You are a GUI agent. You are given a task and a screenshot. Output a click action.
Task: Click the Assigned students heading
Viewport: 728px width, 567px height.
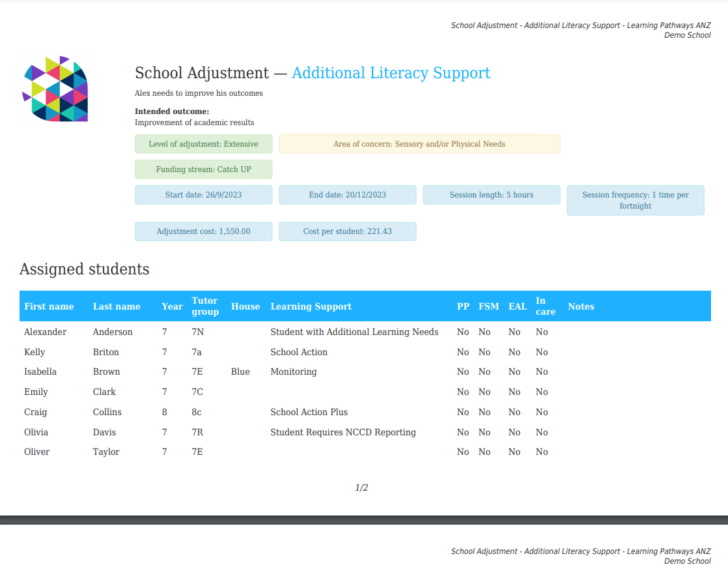coord(85,269)
